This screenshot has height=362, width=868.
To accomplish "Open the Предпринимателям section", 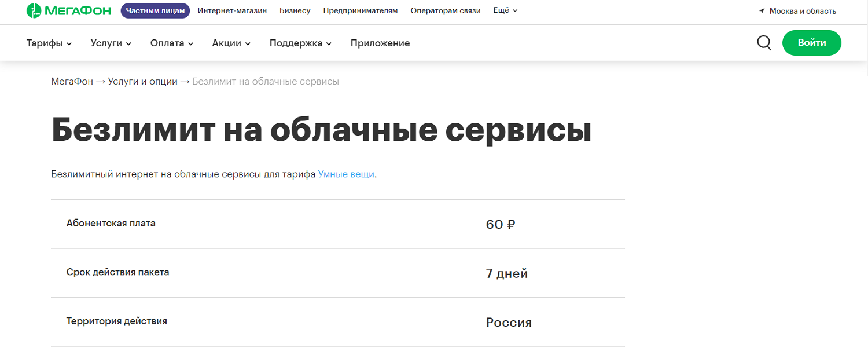I will [x=361, y=10].
